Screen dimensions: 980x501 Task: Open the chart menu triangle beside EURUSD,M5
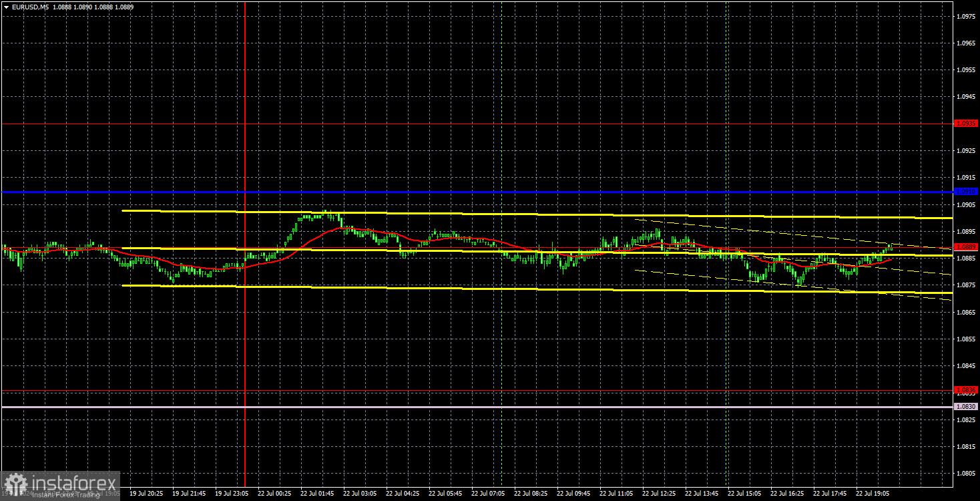(5, 7)
